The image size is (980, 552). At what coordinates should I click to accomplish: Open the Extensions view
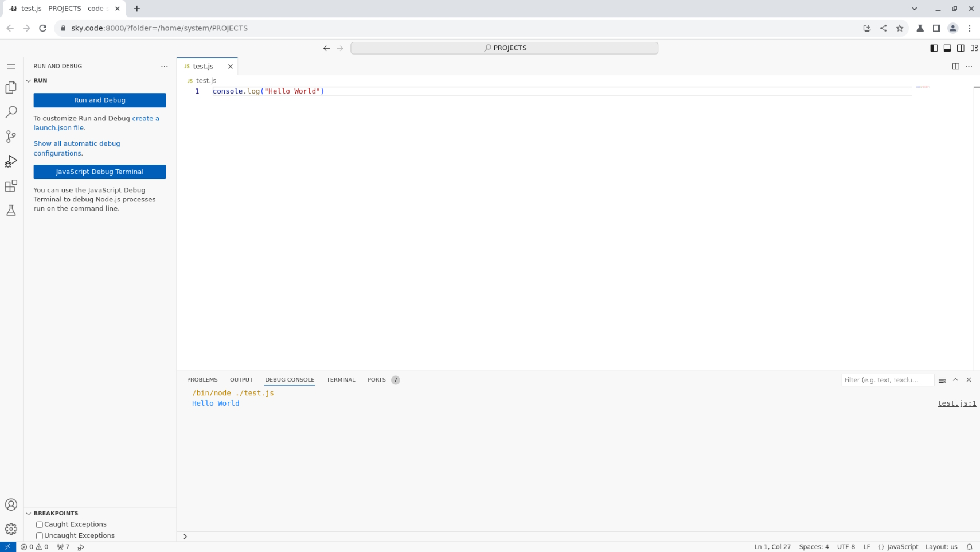(11, 186)
